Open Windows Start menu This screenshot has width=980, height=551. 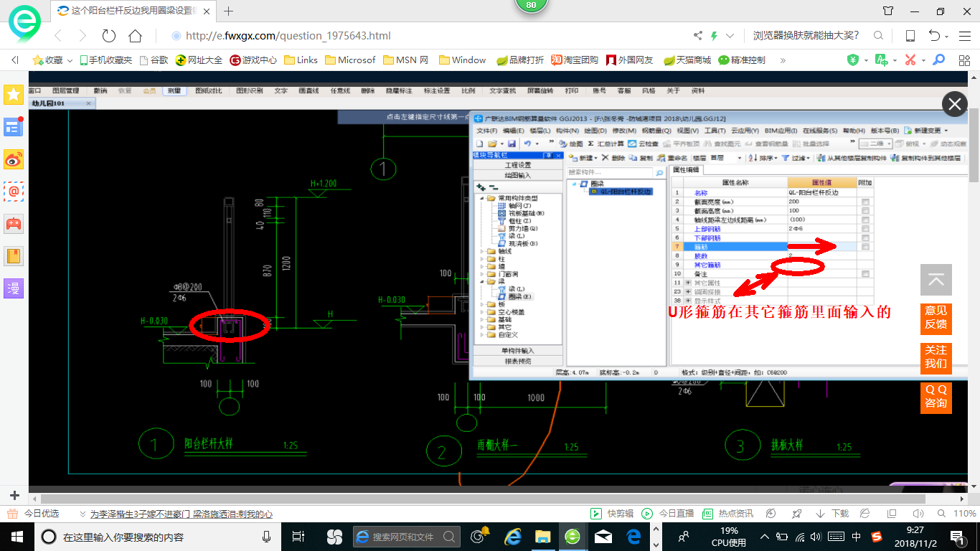coord(16,537)
